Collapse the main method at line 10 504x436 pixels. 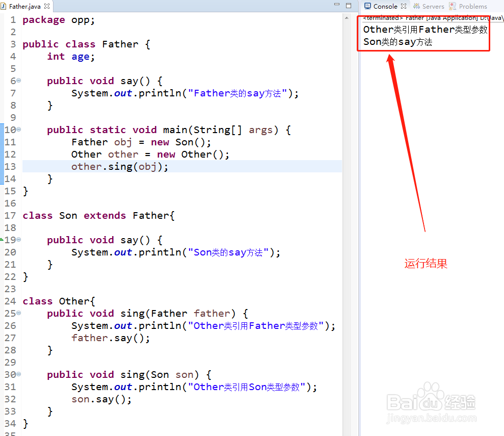19,130
